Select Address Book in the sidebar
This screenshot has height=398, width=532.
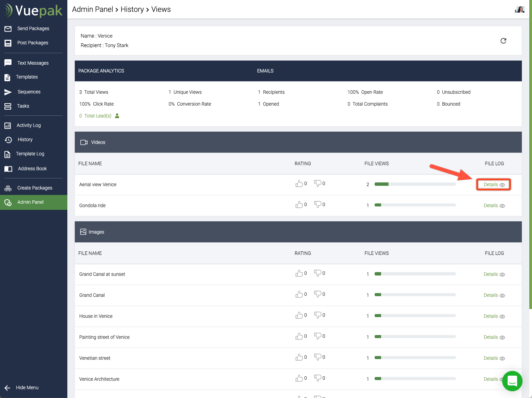pos(32,169)
